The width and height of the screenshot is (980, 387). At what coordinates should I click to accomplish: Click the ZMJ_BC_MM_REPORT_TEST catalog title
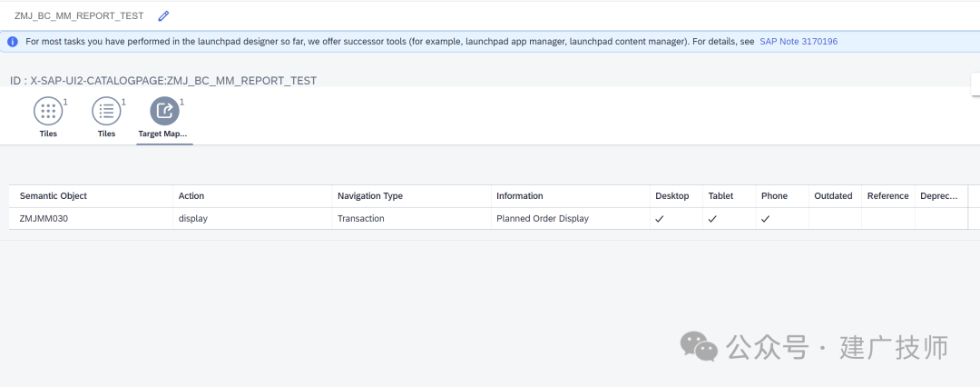point(79,15)
